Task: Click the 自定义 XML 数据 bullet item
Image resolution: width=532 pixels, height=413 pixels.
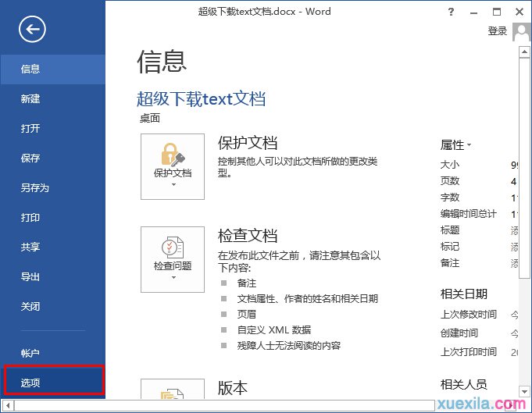Action: pos(273,330)
